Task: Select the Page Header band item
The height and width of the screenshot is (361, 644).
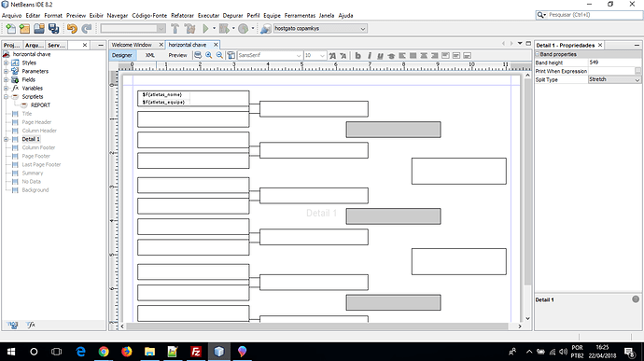Action: (x=36, y=122)
